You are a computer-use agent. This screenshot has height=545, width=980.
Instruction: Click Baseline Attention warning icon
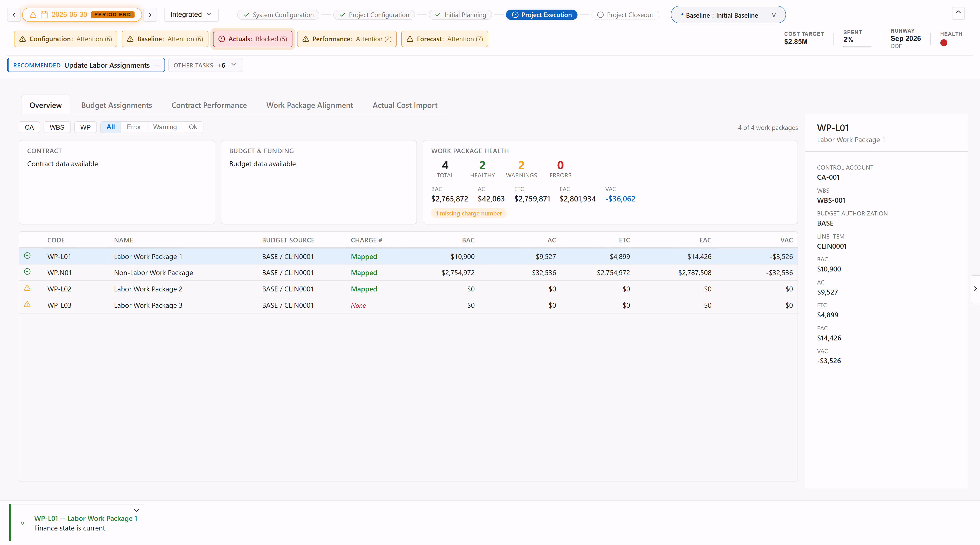[130, 39]
